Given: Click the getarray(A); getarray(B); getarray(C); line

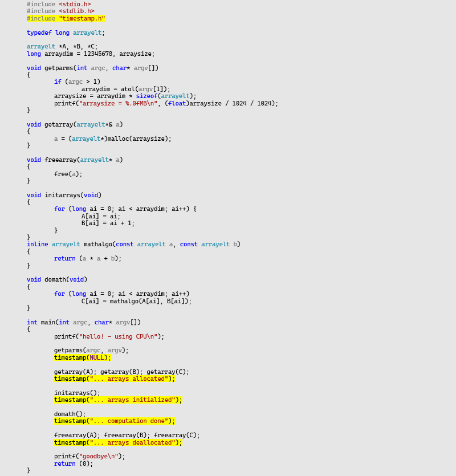Looking at the screenshot, I should [121, 372].
